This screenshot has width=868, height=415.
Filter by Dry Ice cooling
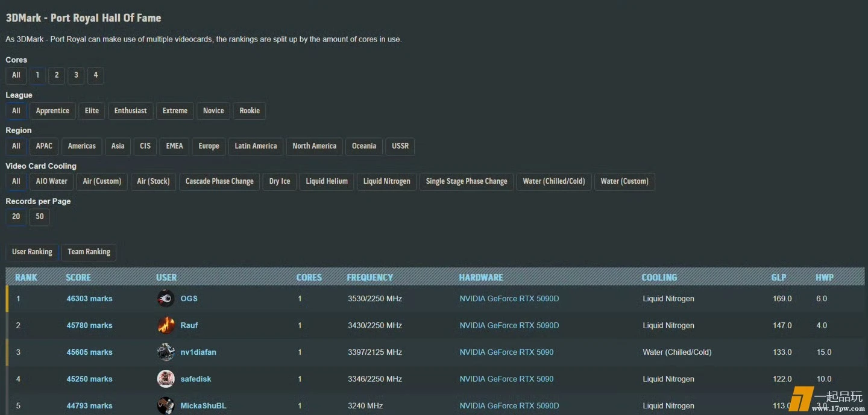(x=280, y=181)
